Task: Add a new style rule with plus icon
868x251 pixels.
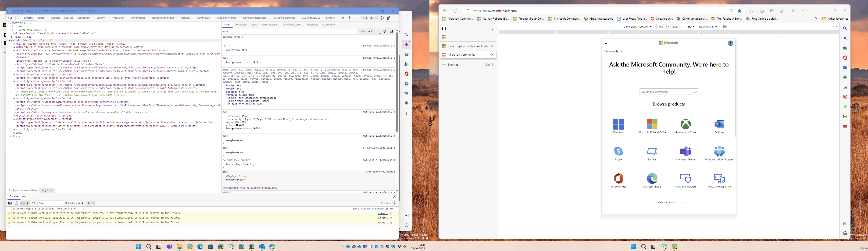Action: point(379,31)
